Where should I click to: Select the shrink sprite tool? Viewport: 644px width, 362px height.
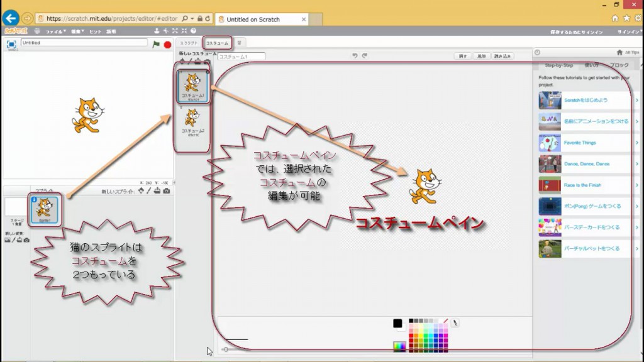tap(184, 31)
